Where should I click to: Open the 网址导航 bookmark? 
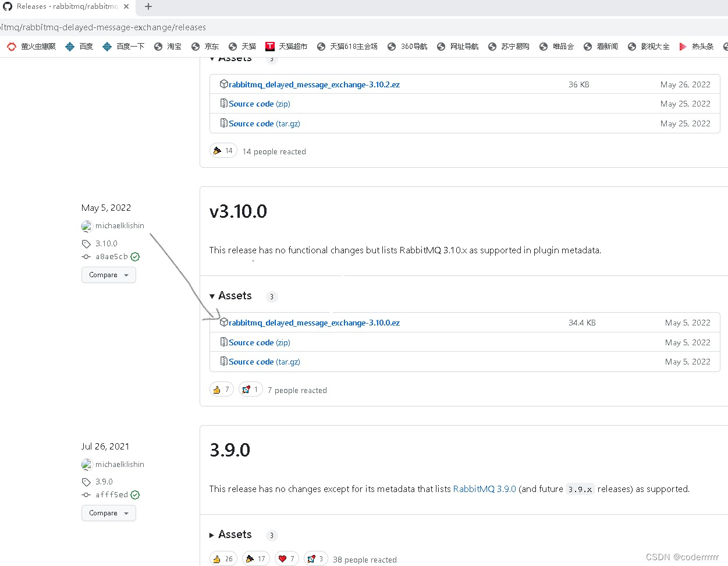click(457, 47)
